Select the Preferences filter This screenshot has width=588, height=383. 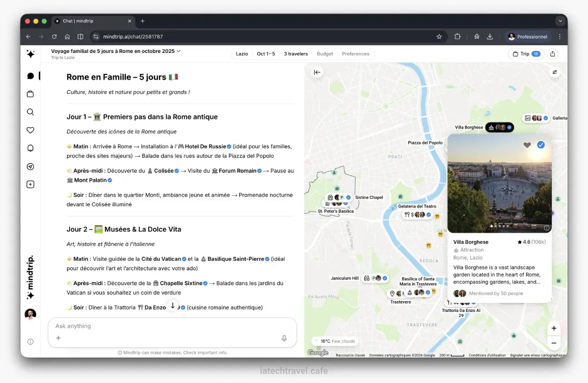356,54
